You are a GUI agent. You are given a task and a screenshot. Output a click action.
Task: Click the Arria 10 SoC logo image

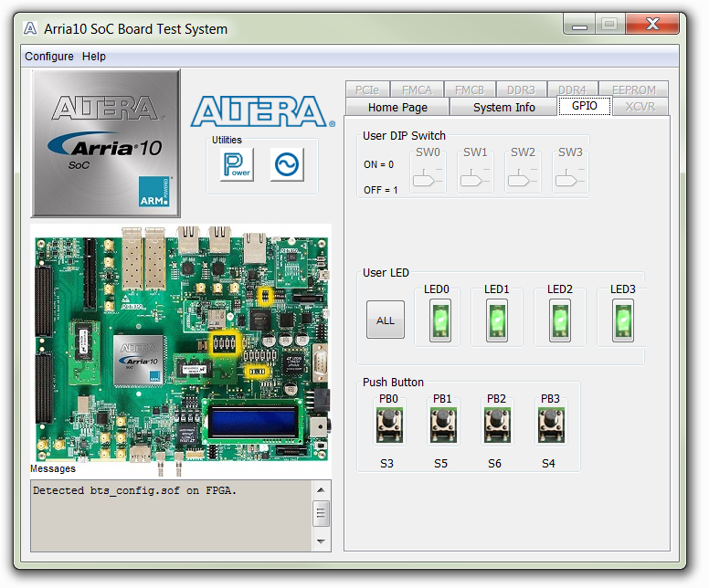click(106, 143)
